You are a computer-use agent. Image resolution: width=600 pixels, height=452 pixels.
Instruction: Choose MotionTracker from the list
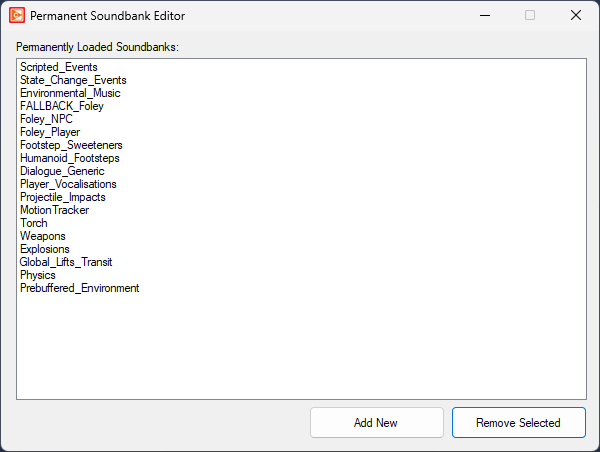[54, 210]
